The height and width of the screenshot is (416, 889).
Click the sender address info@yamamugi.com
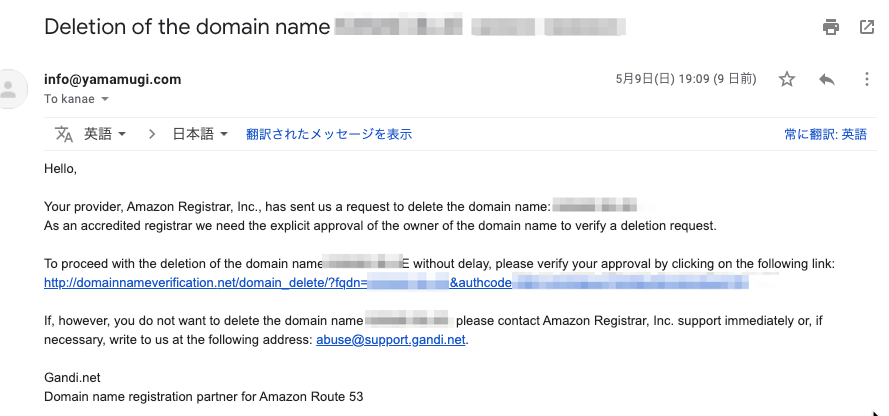(113, 79)
